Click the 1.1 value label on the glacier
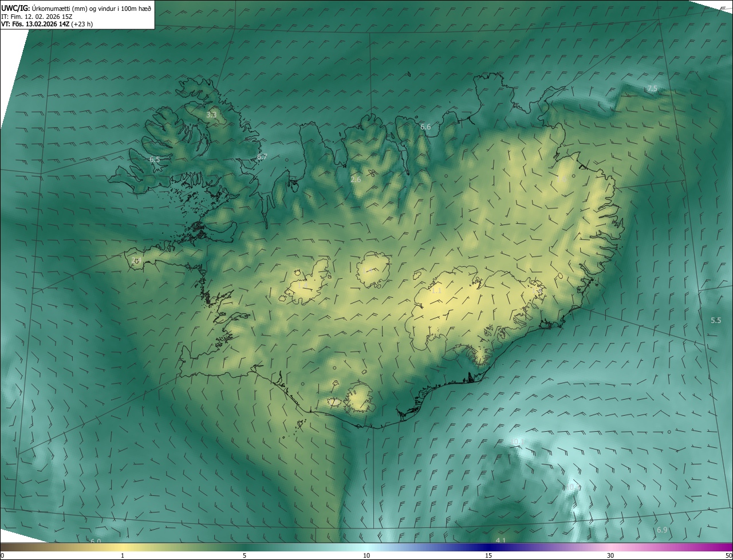The height and width of the screenshot is (560, 733). [436, 290]
